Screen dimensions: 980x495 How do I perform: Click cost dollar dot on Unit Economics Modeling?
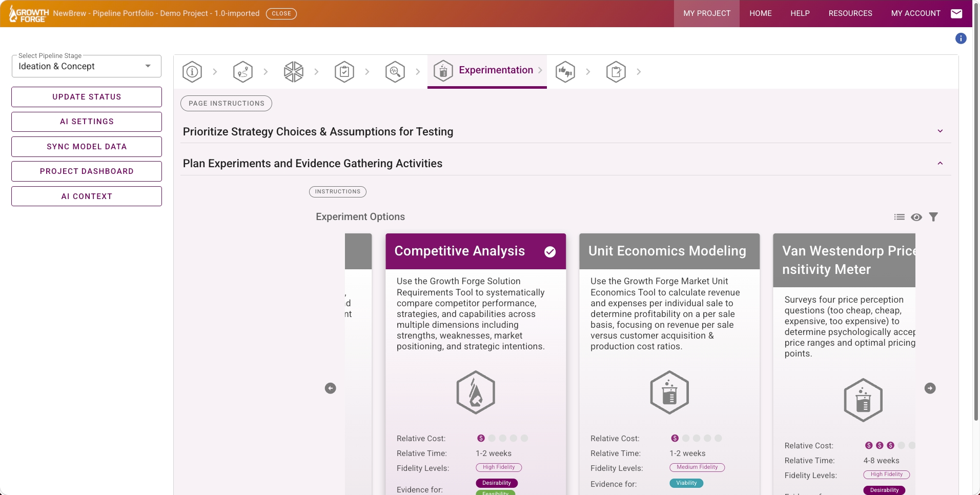(x=675, y=438)
